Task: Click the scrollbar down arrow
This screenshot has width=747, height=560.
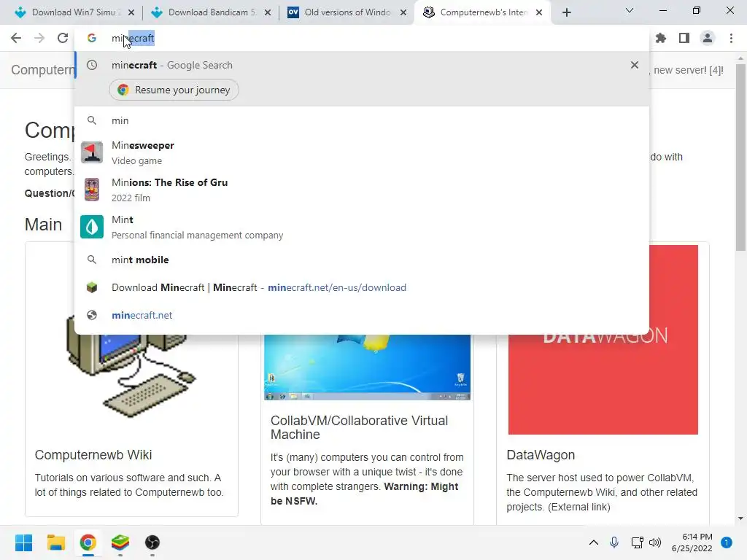Action: [x=740, y=518]
